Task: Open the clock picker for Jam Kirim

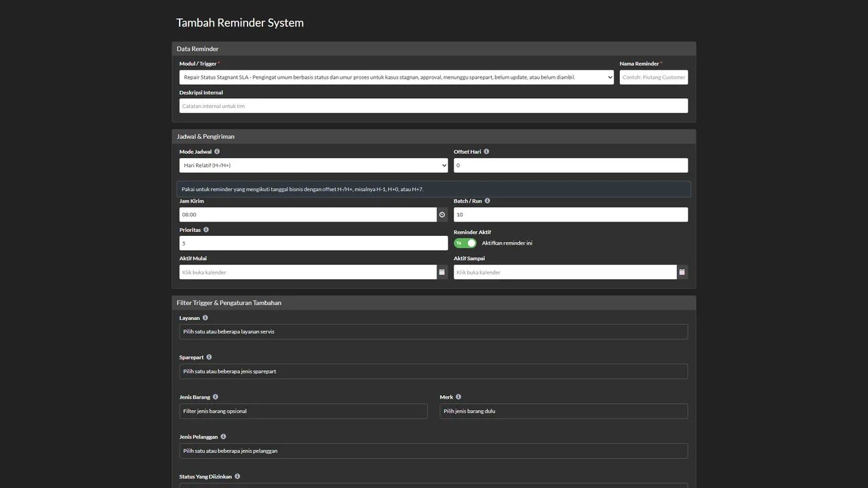Action: tap(442, 215)
